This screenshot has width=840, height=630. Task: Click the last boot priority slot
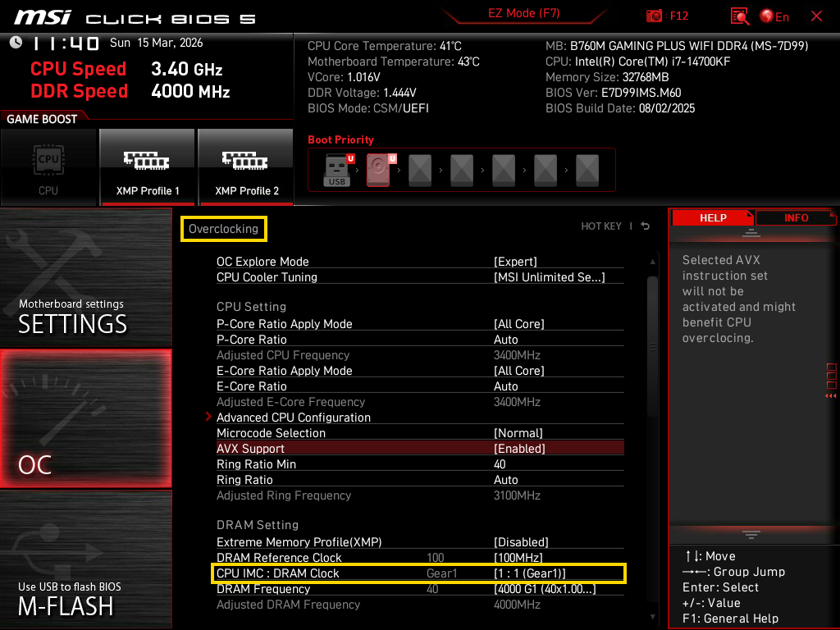[x=587, y=170]
